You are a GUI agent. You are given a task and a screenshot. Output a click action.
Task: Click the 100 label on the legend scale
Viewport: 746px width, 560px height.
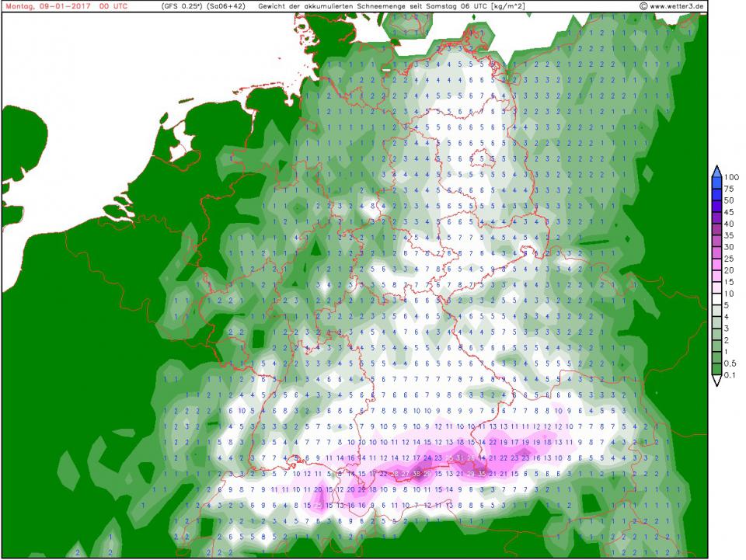pyautogui.click(x=731, y=178)
